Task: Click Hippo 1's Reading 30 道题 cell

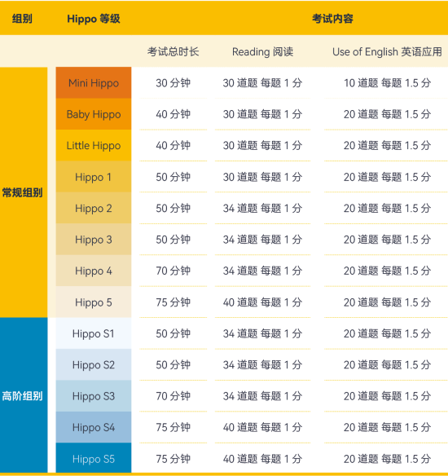Action: [262, 177]
